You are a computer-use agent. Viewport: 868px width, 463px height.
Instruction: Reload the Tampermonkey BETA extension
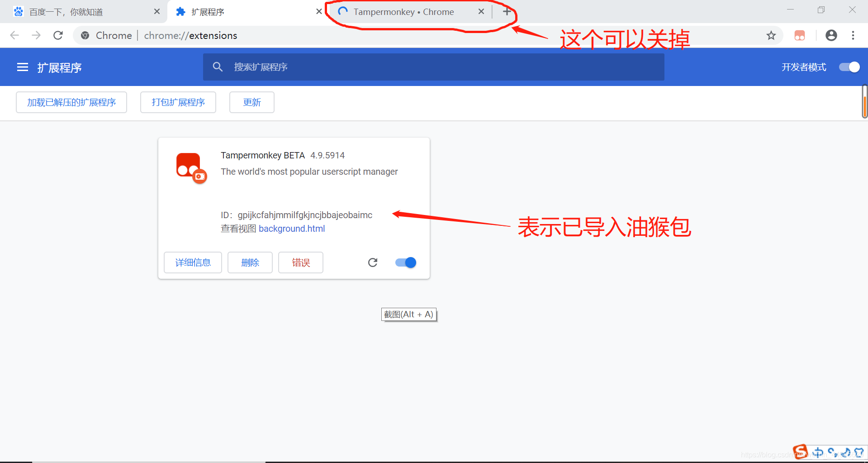point(373,263)
